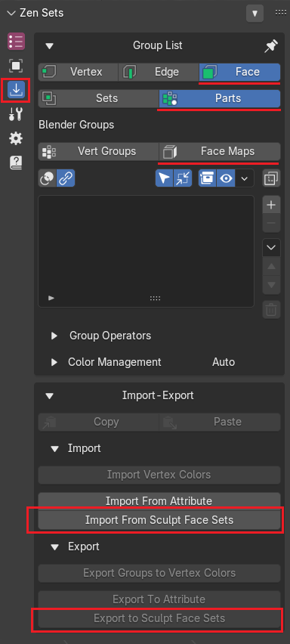Open the tools wrench sidebar icon
This screenshot has height=644, width=290.
[x=16, y=114]
